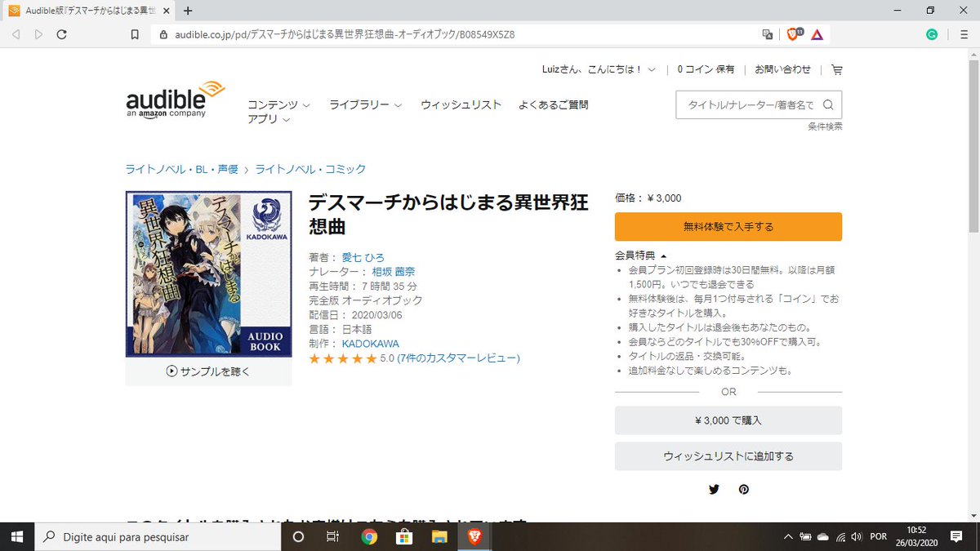Screen dimensions: 980x551
Task: Open 条件検索 advanced search
Action: 825,127
